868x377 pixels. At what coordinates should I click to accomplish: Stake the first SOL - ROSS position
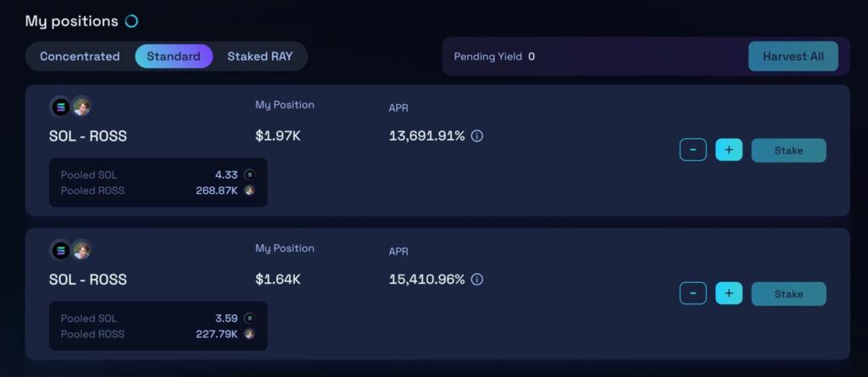[x=788, y=151]
